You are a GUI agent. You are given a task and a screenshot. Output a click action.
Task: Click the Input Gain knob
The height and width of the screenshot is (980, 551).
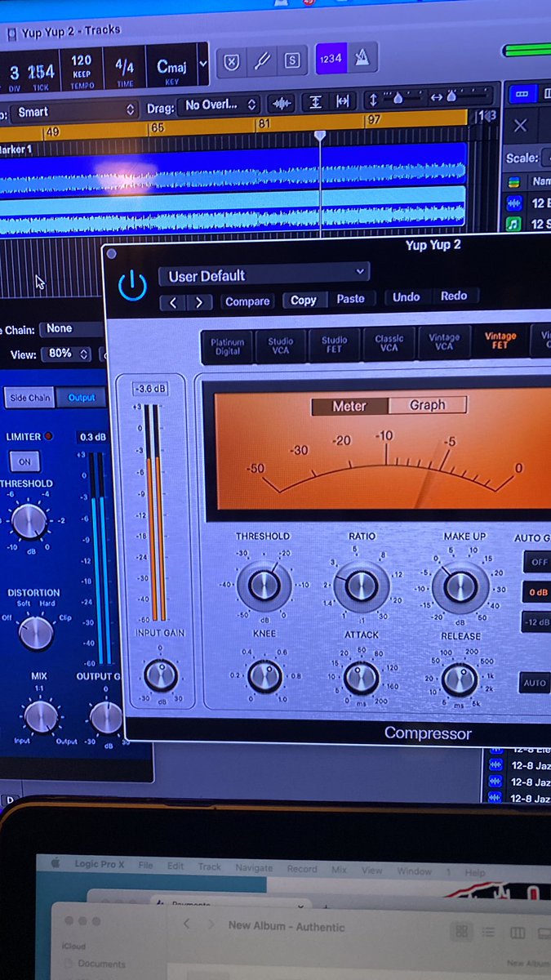coord(160,675)
